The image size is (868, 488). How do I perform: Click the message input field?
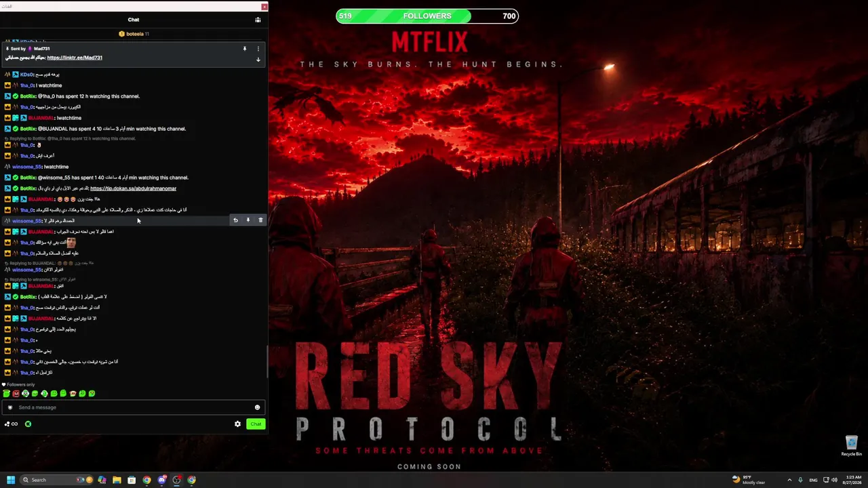pyautogui.click(x=133, y=407)
